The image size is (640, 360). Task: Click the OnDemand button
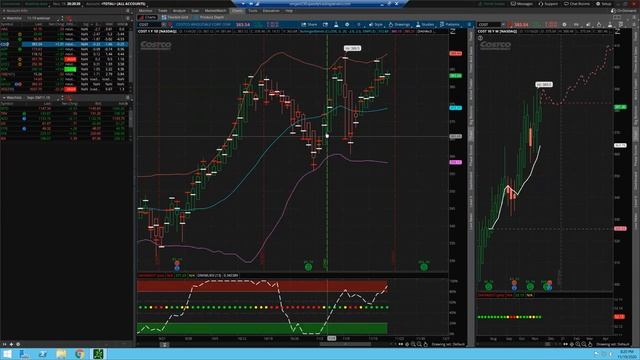click(624, 11)
